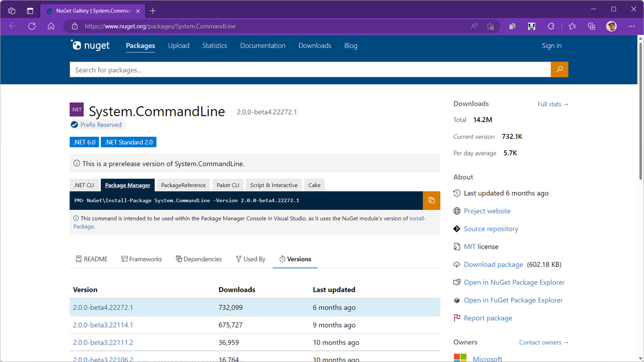Open version 2.0.0-beta3.22111.2 in the table

[103, 343]
